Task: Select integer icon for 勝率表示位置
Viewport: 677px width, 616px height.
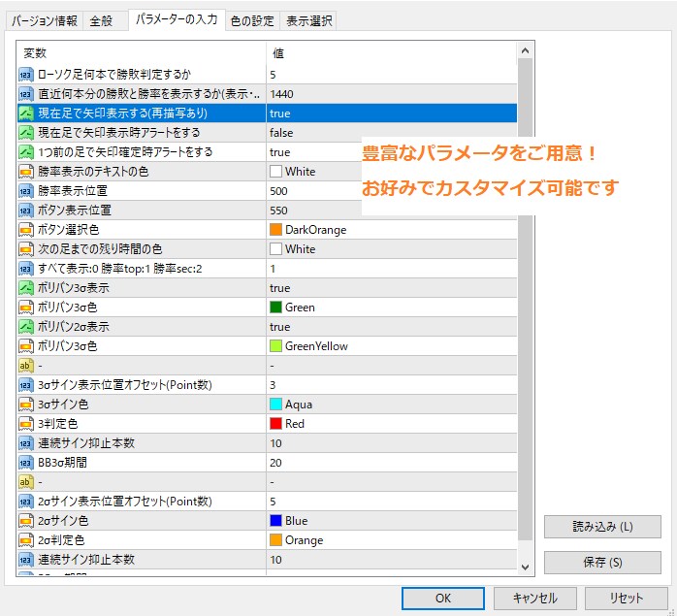Action: 26,191
